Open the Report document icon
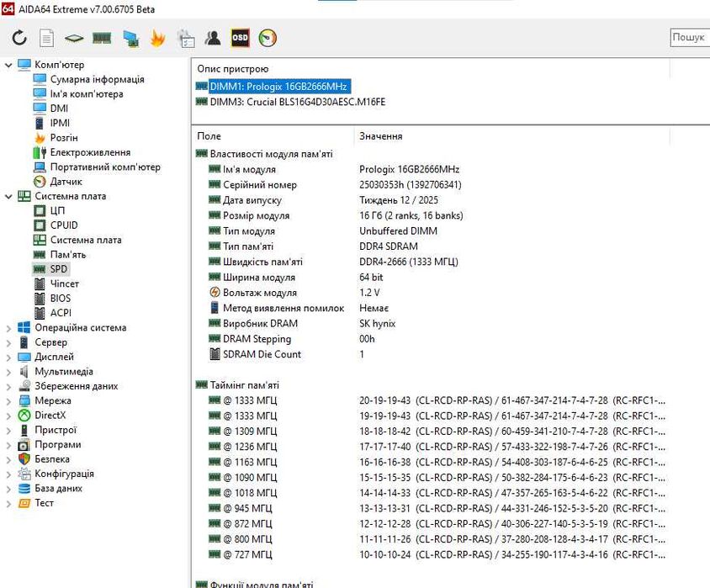The width and height of the screenshot is (710, 588). point(46,38)
